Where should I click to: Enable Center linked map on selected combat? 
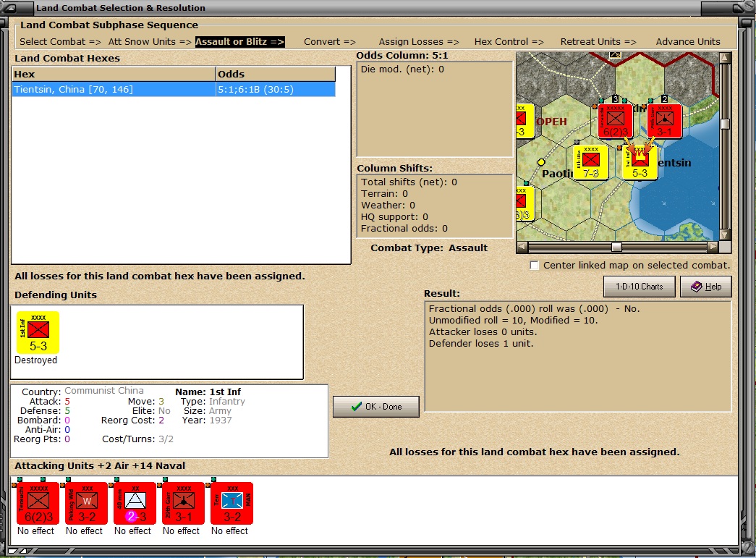[534, 266]
